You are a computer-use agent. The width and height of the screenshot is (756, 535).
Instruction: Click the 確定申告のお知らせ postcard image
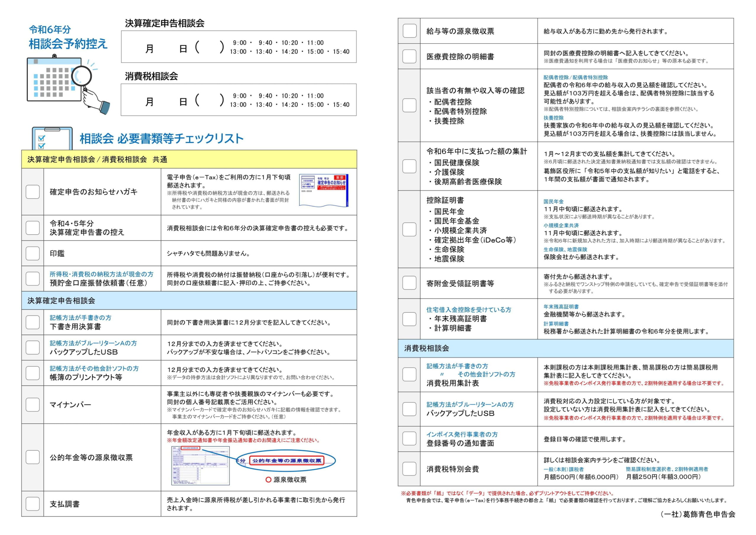click(x=323, y=191)
